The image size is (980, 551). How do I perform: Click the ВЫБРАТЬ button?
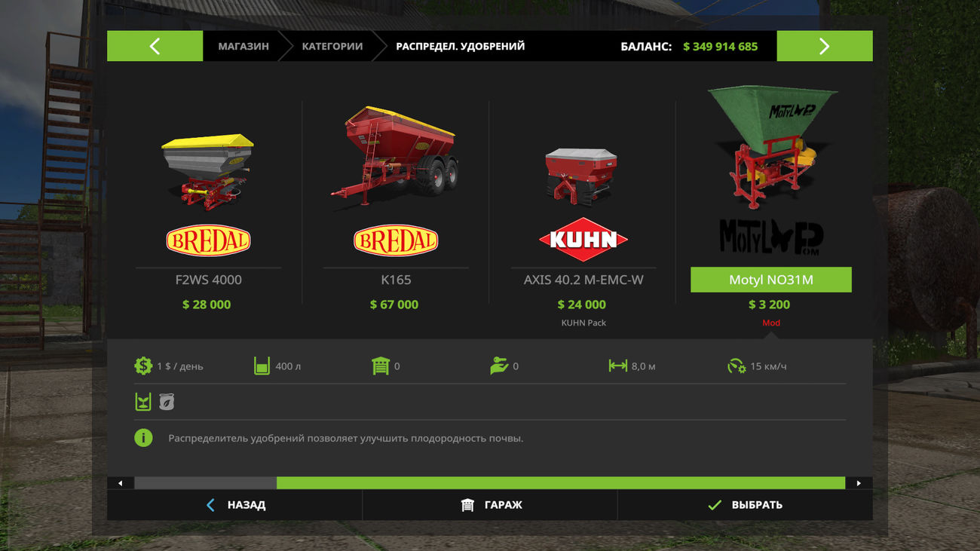point(745,505)
